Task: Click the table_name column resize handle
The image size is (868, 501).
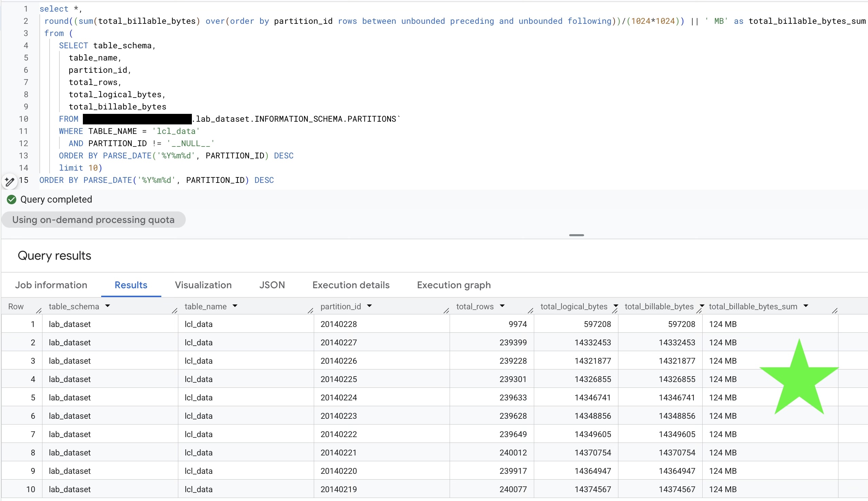Action: [x=310, y=311]
